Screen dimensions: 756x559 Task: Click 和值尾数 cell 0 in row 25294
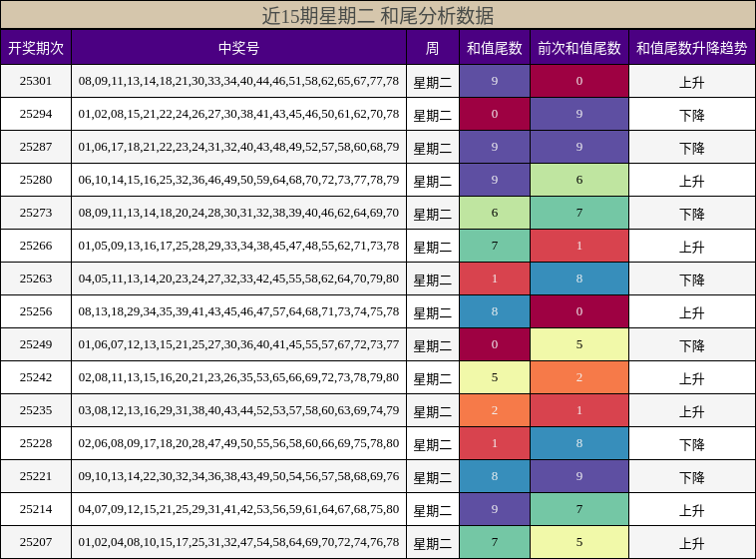[x=495, y=114]
